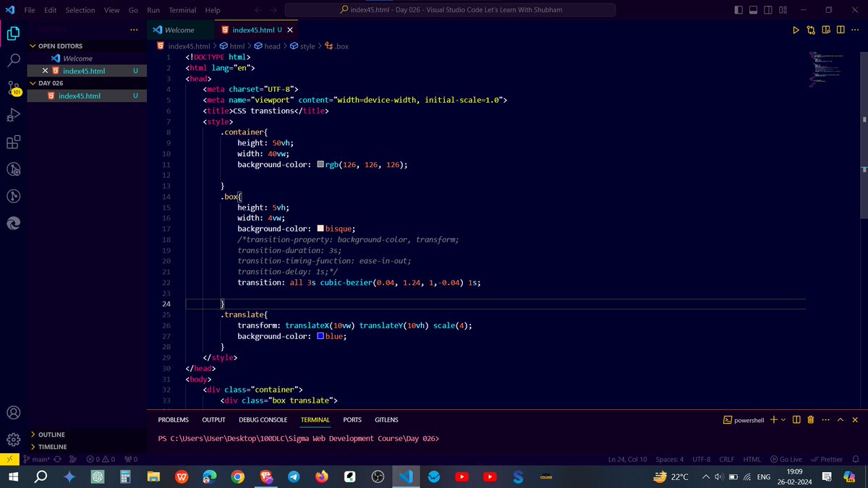Screen dimensions: 868x488
Task: Open Windows Start menu
Action: point(13,477)
